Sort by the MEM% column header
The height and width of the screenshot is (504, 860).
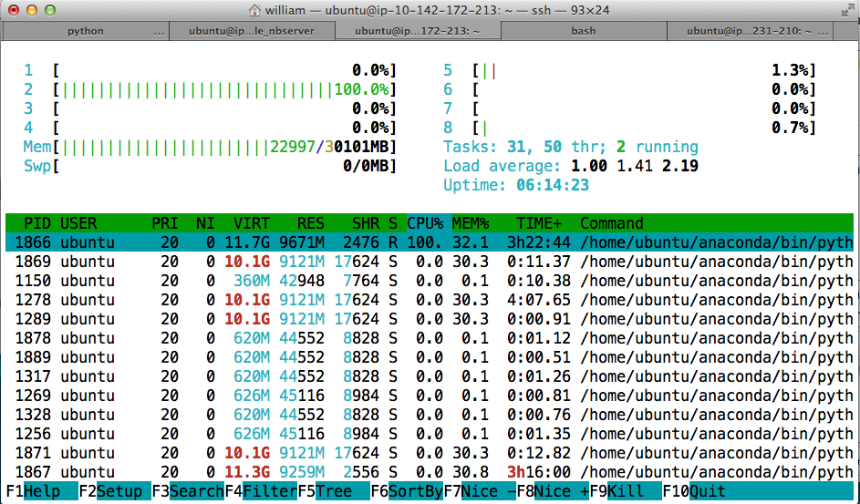tap(471, 223)
